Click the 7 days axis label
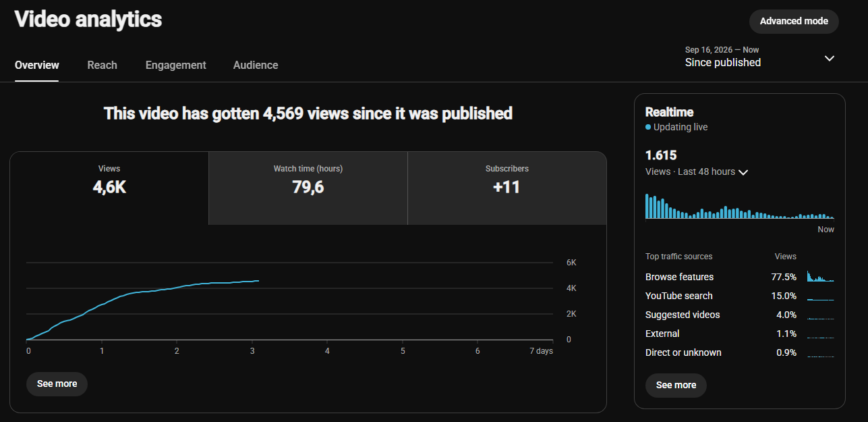The height and width of the screenshot is (422, 868). click(x=541, y=351)
